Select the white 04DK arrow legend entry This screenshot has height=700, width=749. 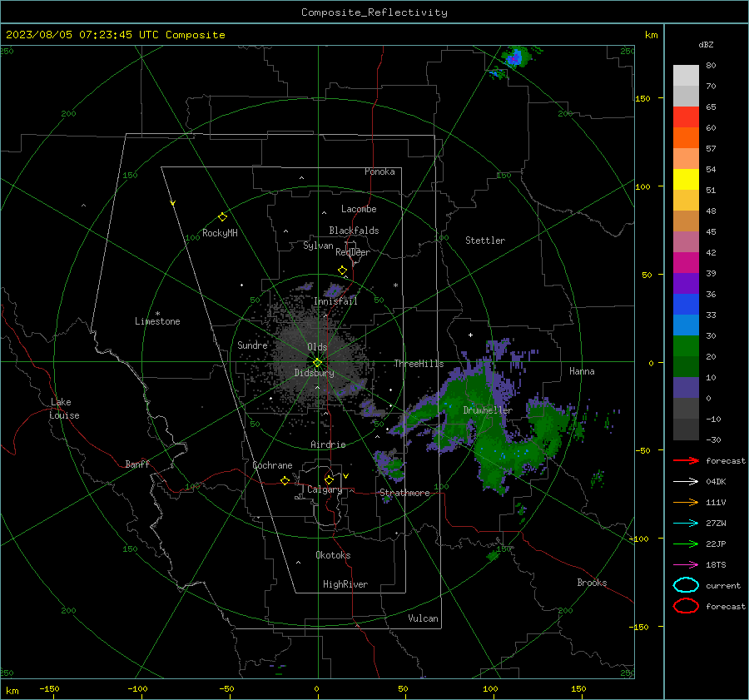pyautogui.click(x=686, y=482)
